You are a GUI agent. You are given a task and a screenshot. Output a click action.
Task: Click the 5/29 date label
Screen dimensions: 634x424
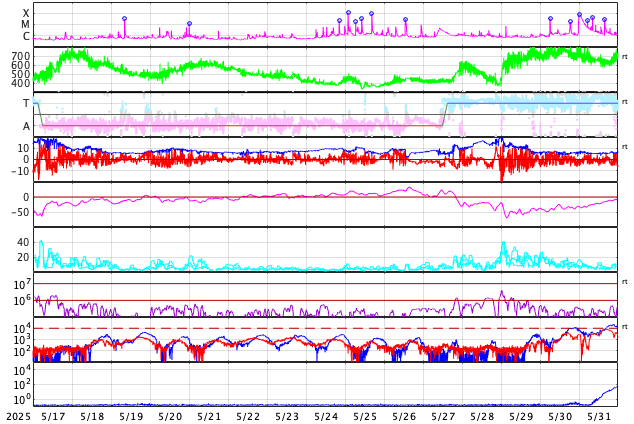click(x=521, y=416)
